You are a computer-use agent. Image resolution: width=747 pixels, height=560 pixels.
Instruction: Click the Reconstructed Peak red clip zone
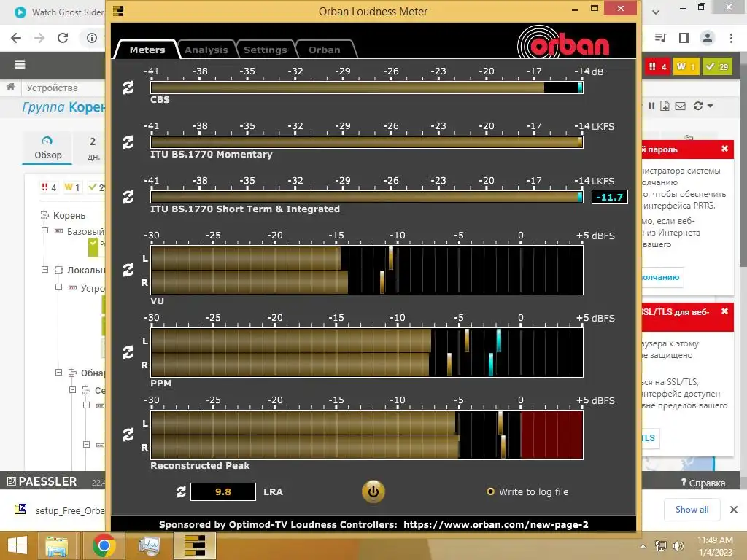[x=551, y=435]
